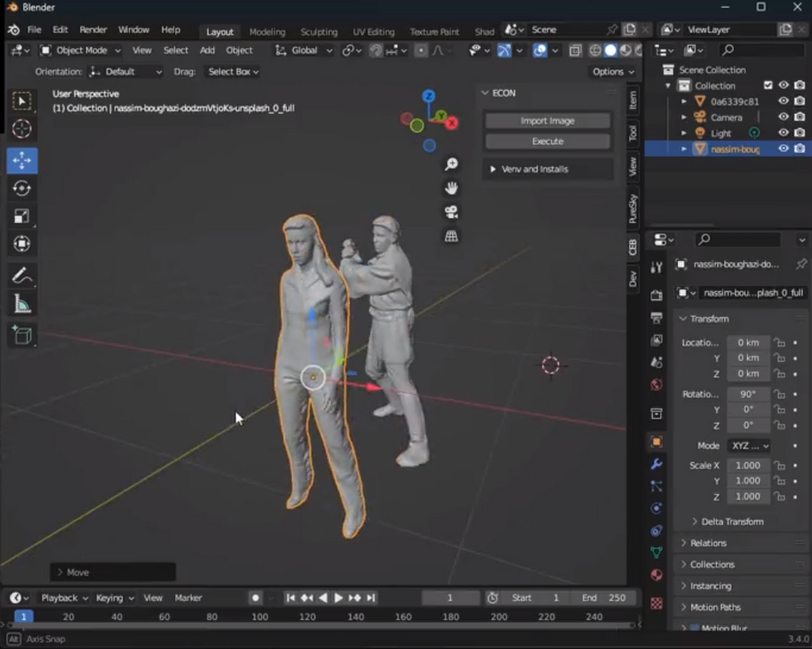This screenshot has height=649, width=812.
Task: Open the Modifiers wrench tab
Action: point(656,464)
